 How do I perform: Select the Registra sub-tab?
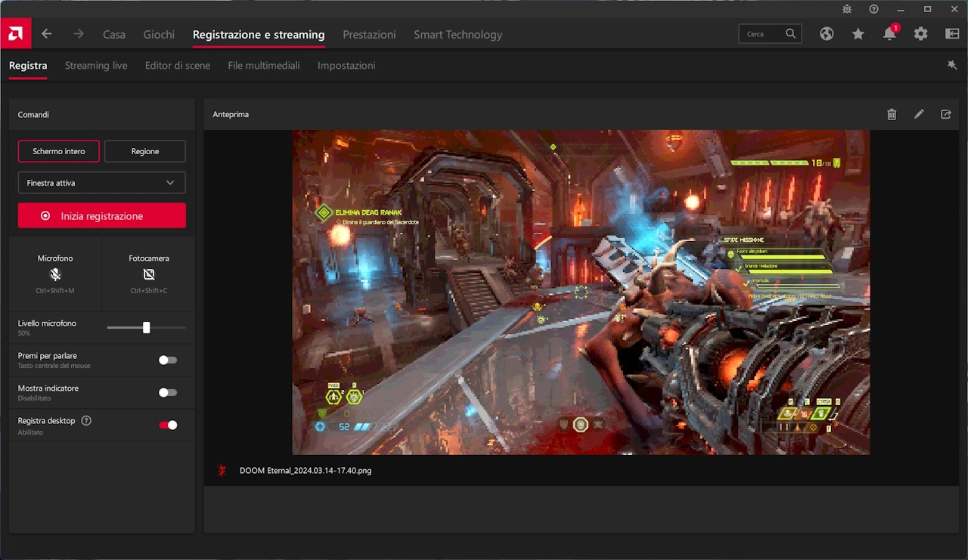28,66
